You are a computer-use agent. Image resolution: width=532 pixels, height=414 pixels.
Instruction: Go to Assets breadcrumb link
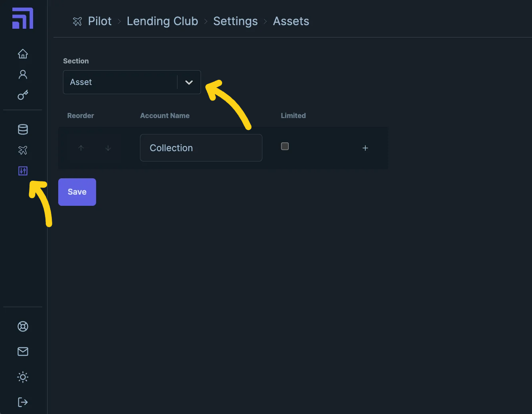(291, 21)
